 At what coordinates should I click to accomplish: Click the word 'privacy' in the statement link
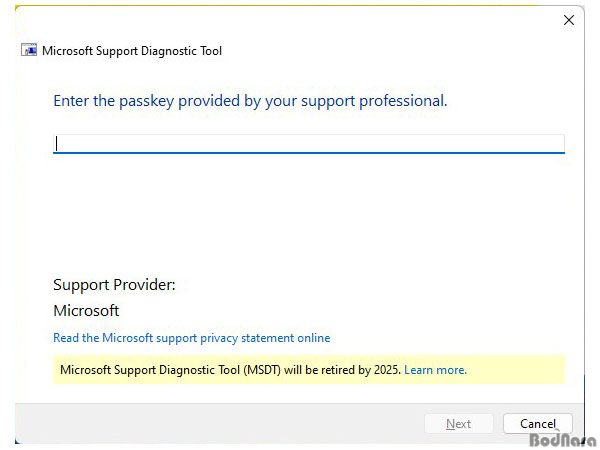click(x=219, y=338)
